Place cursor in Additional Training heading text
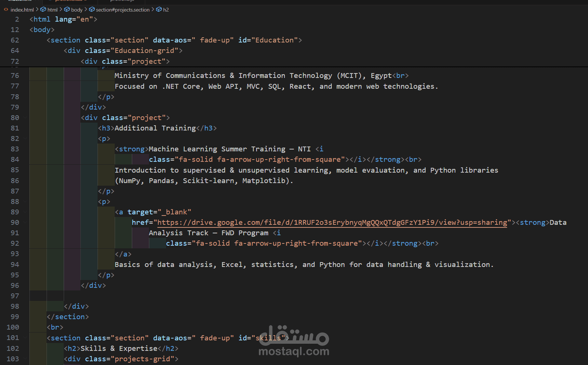Image resolution: width=588 pixels, height=365 pixels. tap(155, 128)
